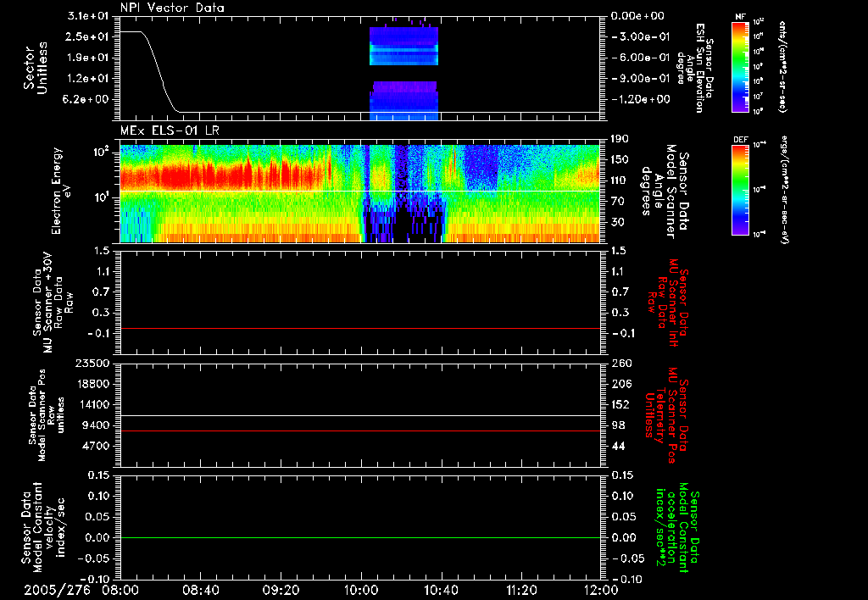Click the "12:00" end time label

[601, 590]
